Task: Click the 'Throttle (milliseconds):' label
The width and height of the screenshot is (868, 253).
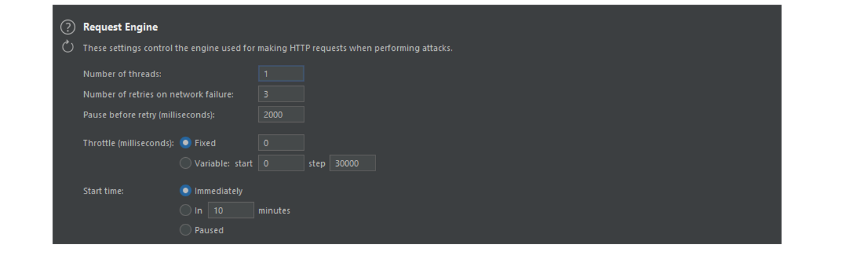Action: 129,143
